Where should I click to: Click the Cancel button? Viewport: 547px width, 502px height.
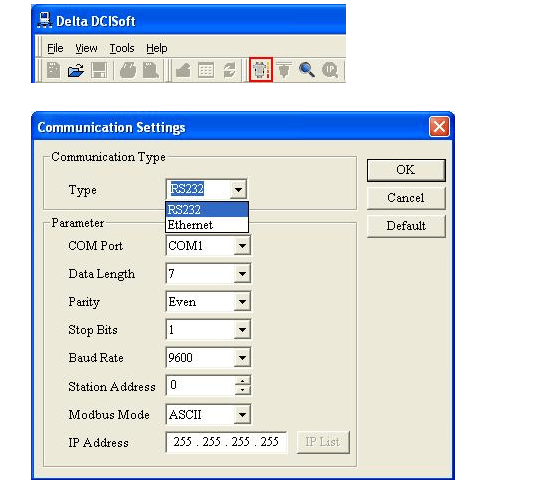406,198
